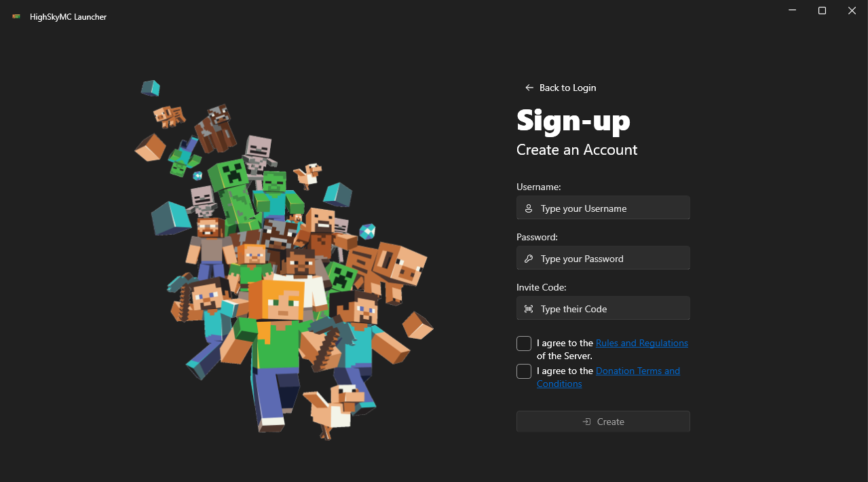Focus the Type your Username text box
This screenshot has width=868, height=482.
click(x=611, y=208)
